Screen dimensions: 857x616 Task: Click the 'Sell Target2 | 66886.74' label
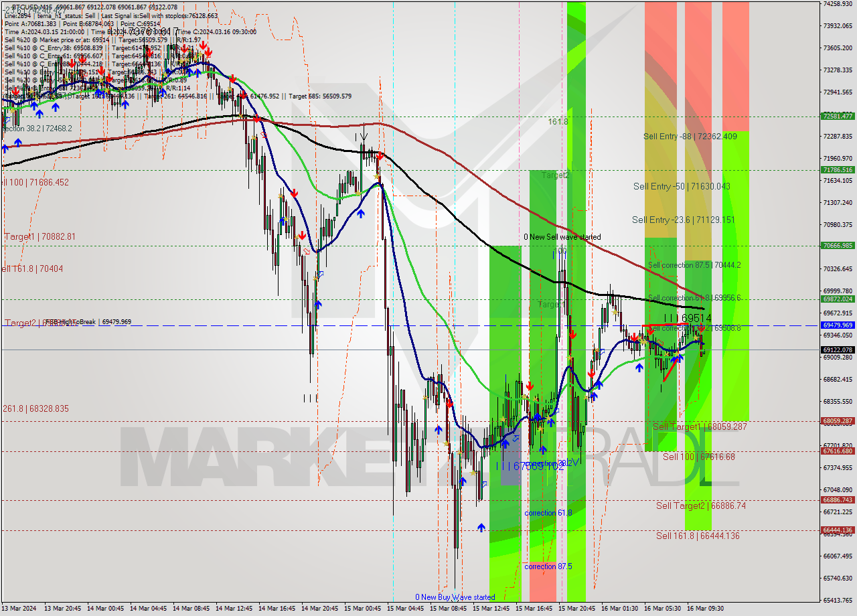point(700,506)
